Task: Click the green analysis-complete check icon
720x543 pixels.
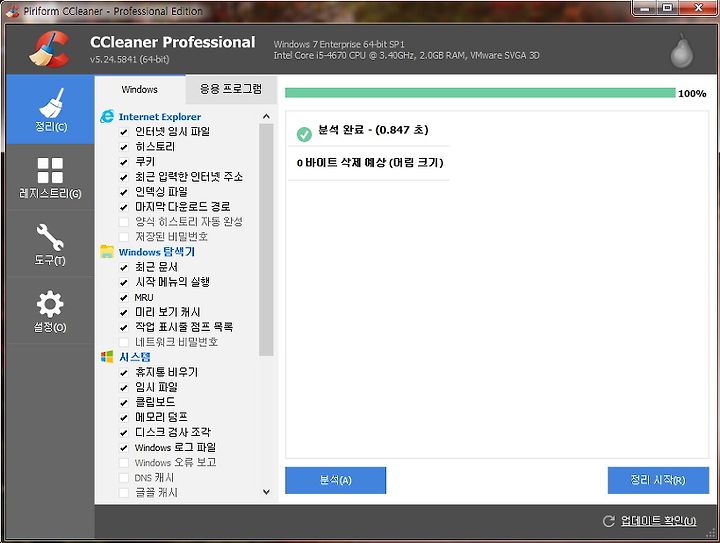Action: [304, 134]
